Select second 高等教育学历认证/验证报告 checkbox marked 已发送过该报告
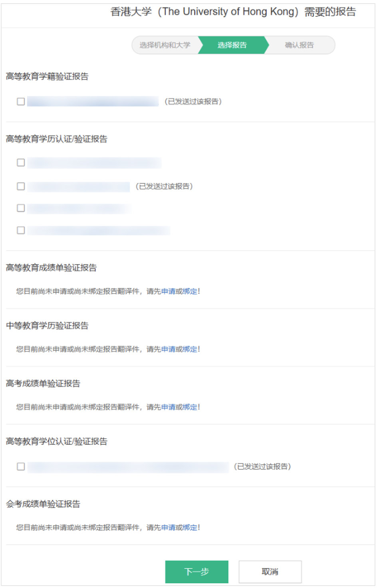The width and height of the screenshot is (377, 588). 21,186
